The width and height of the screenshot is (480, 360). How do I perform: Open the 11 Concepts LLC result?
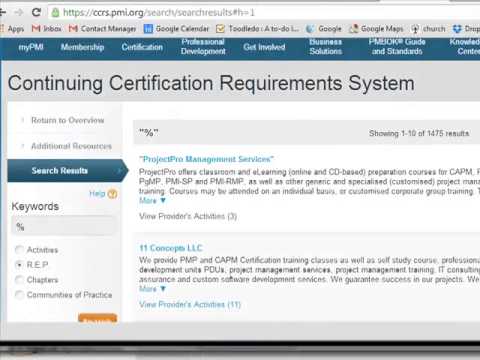(171, 248)
